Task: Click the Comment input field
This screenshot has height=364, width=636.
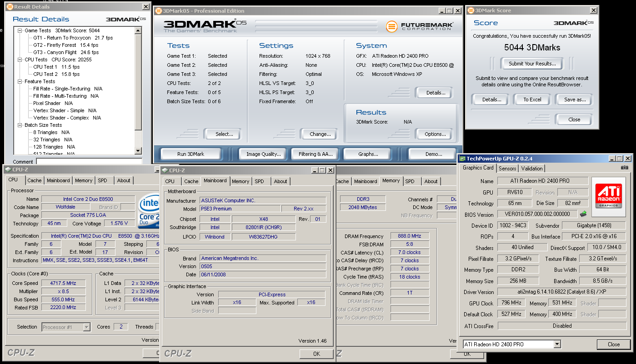Action: tap(89, 161)
